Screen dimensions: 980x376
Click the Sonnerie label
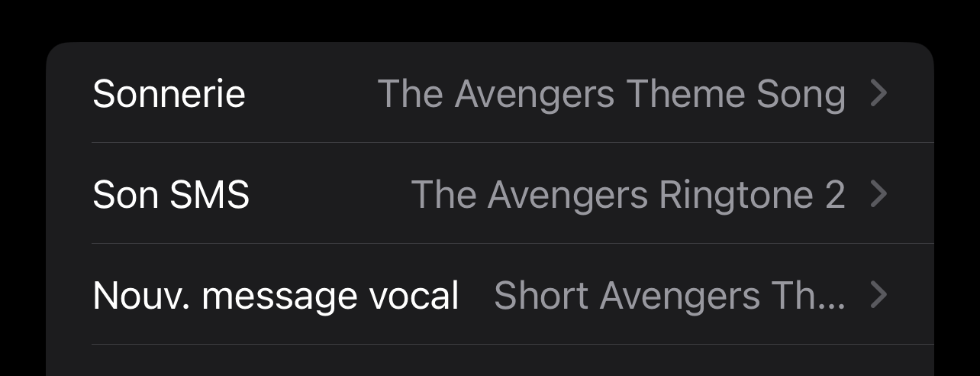(169, 94)
